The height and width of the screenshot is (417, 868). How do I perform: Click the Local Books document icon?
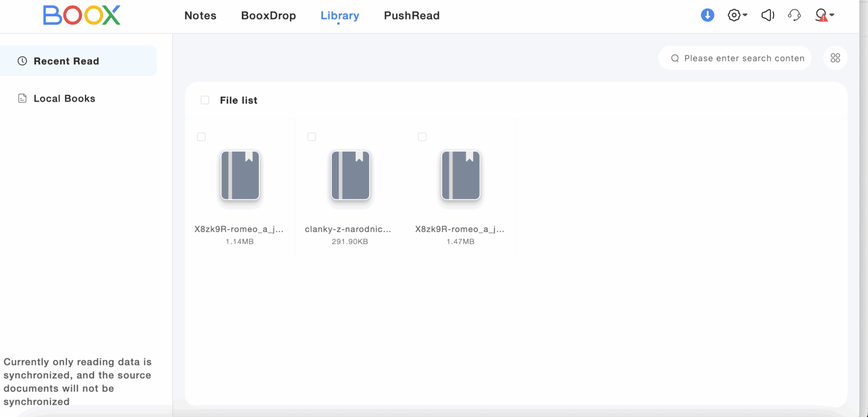(x=22, y=99)
